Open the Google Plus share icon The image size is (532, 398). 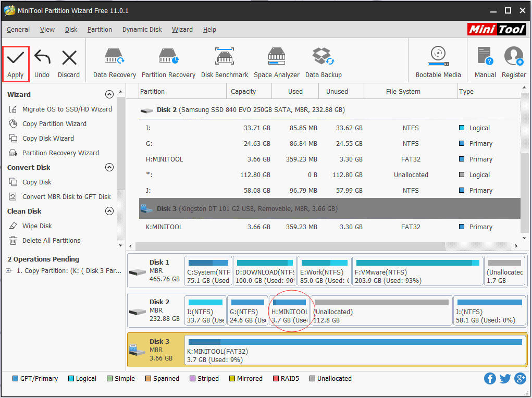(x=520, y=378)
